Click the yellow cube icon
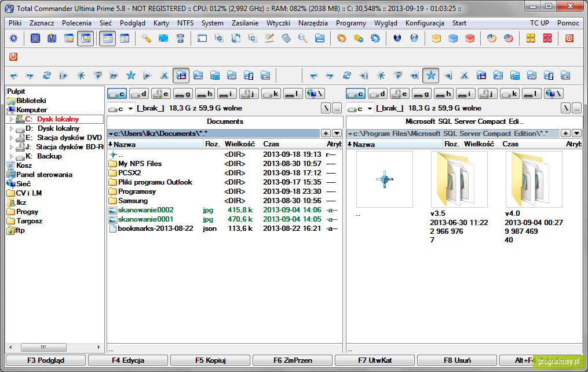Viewport: 588px width, 372px height. pos(436,38)
